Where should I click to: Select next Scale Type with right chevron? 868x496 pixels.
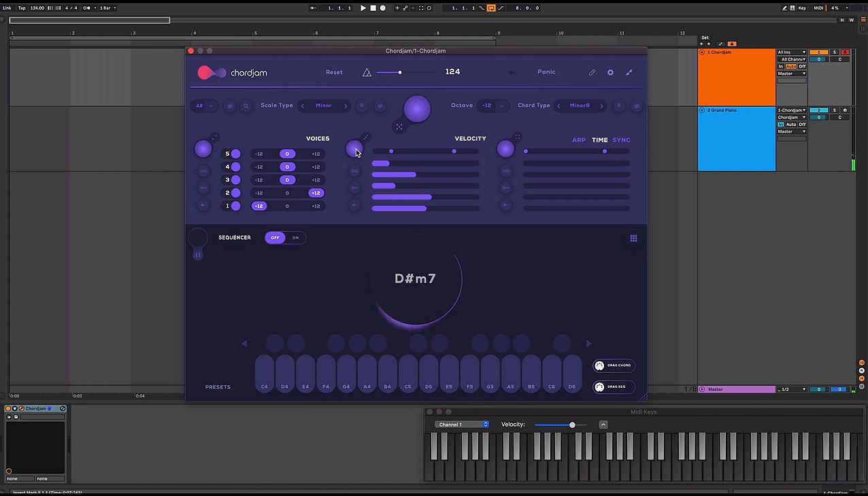point(346,105)
